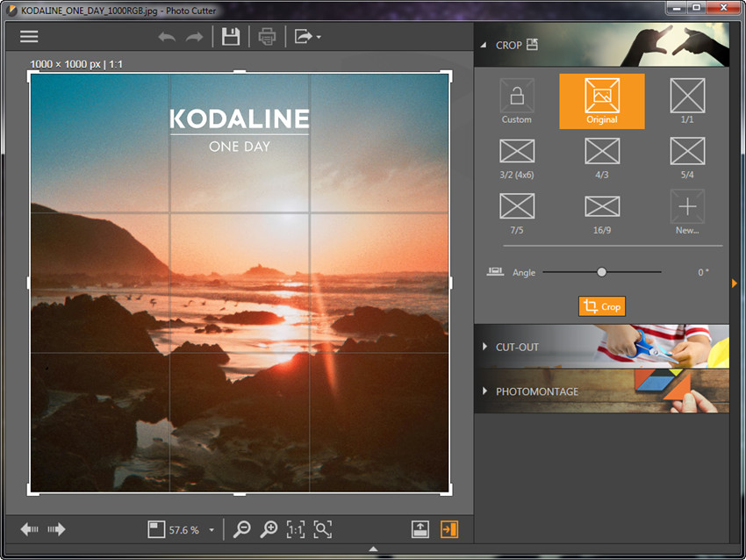
Task: Choose the 16/9 crop ratio
Action: point(602,213)
